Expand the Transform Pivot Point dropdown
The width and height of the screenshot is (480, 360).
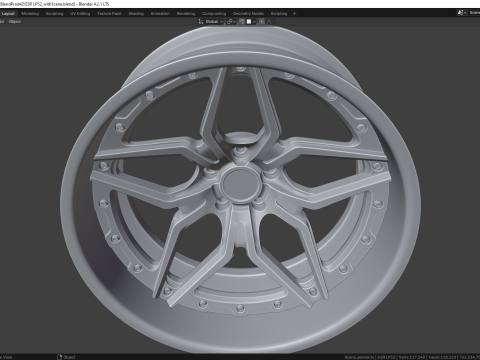click(x=231, y=22)
